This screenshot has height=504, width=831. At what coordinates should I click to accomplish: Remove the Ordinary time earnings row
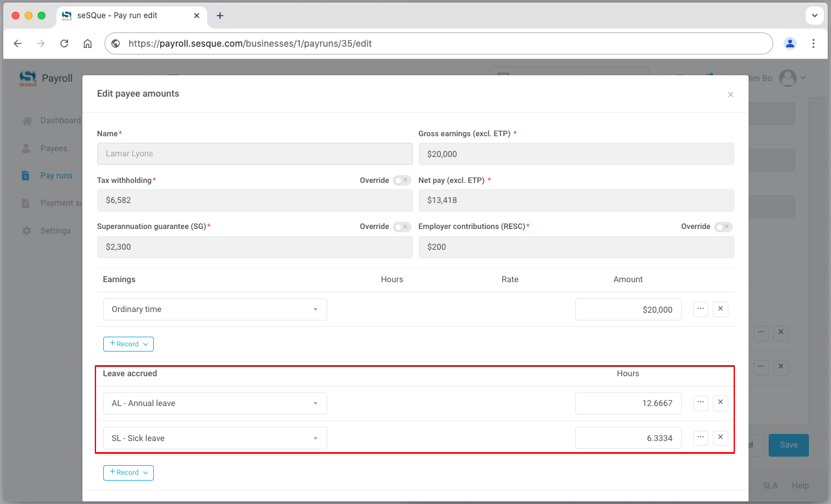720,309
